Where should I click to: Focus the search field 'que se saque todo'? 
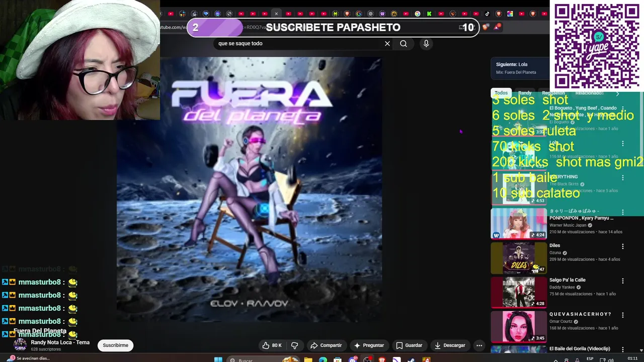tap(299, 44)
